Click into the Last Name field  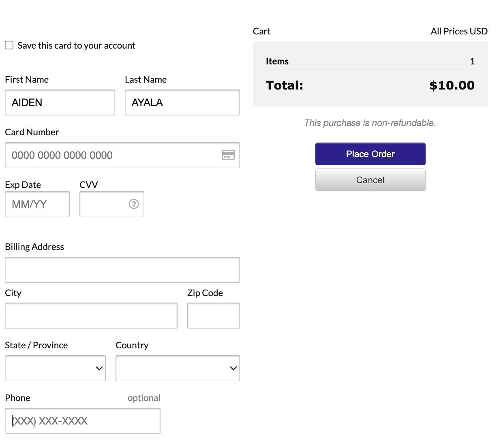(x=182, y=102)
